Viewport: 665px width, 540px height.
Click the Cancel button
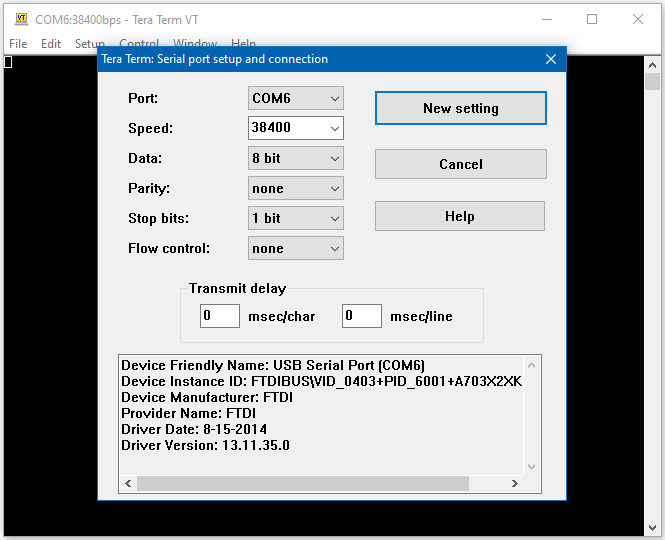point(460,164)
